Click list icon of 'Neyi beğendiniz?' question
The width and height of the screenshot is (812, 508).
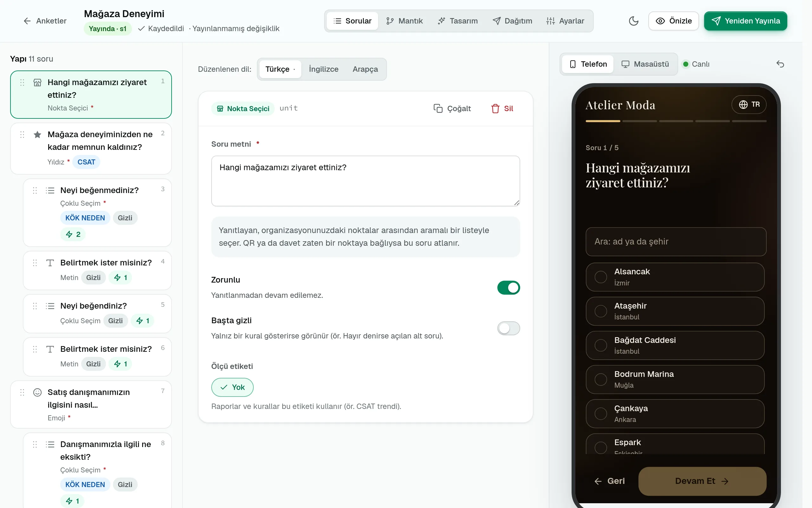(50, 306)
